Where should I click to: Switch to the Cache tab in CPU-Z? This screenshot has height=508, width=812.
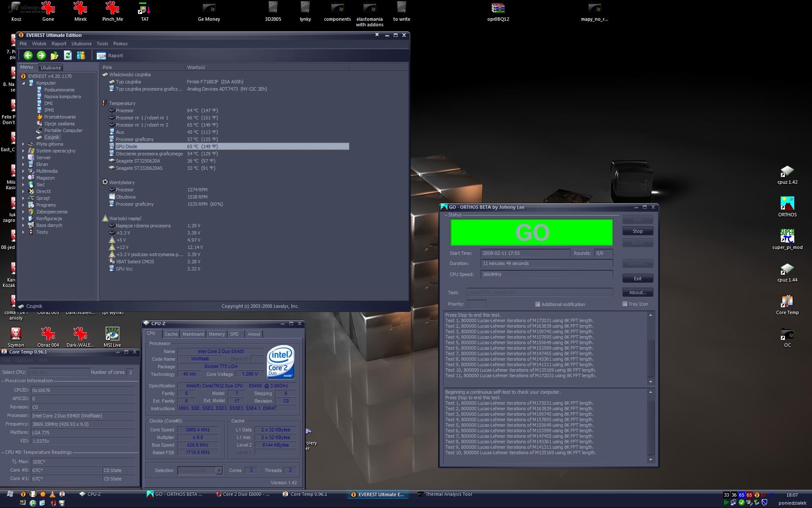tap(171, 334)
